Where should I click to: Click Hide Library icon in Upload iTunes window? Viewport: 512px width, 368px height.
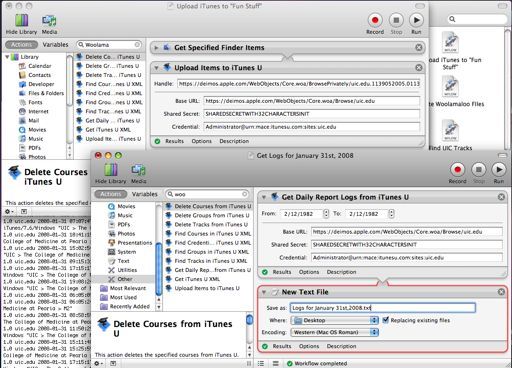(22, 21)
